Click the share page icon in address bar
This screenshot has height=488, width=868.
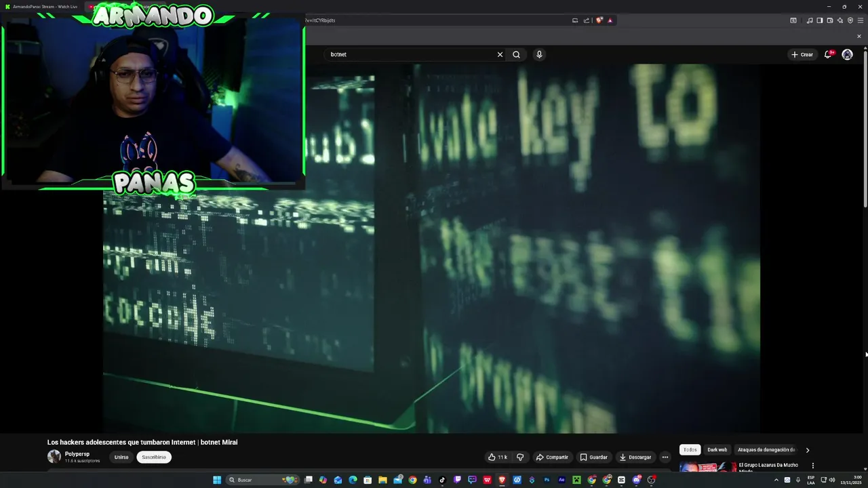point(586,20)
